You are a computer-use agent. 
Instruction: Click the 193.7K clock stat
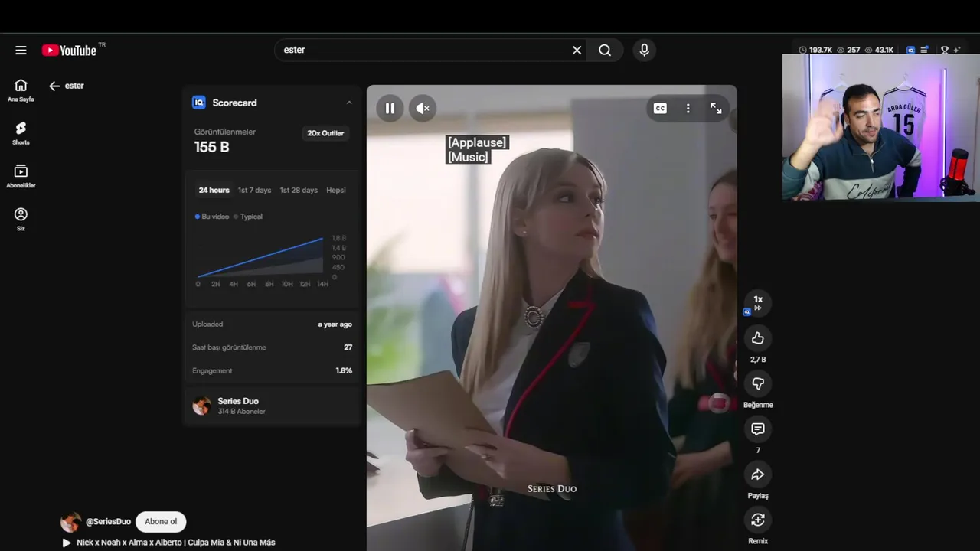815,51
